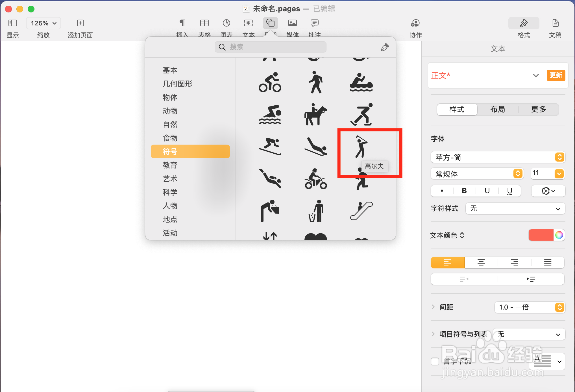Click the shape search field
Image resolution: width=575 pixels, height=392 pixels.
270,47
